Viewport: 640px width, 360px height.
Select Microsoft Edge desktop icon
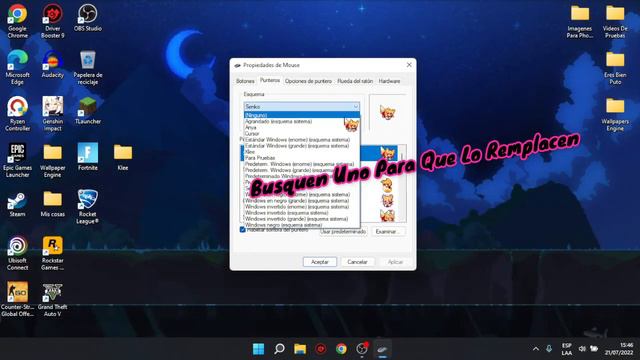17,67
